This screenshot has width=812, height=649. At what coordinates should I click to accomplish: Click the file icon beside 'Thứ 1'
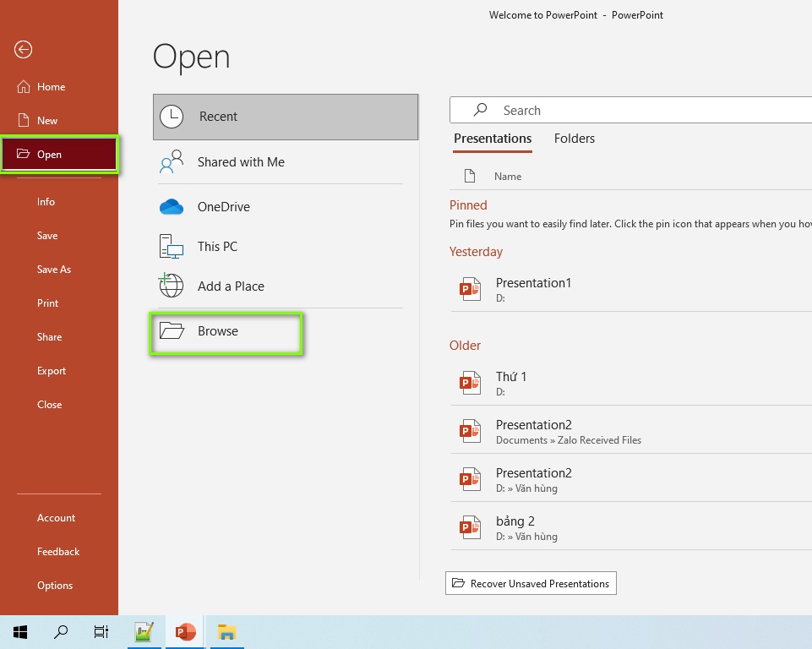pos(470,384)
